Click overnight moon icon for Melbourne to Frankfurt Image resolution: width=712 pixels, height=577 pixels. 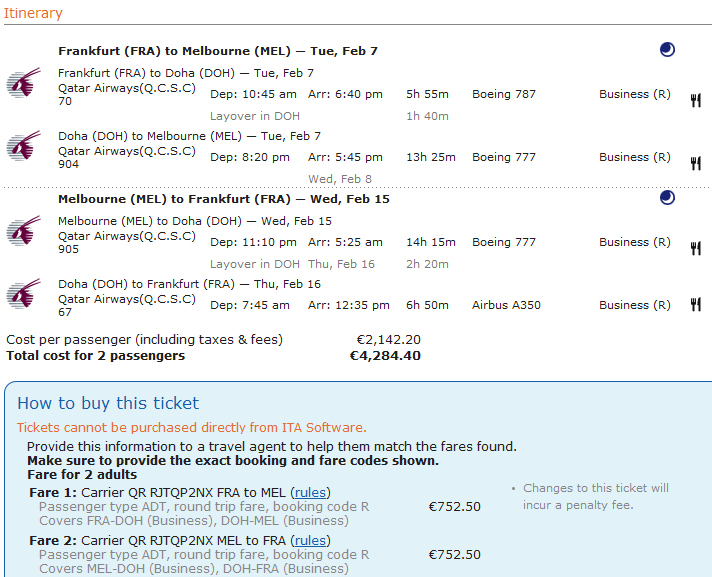coord(667,198)
